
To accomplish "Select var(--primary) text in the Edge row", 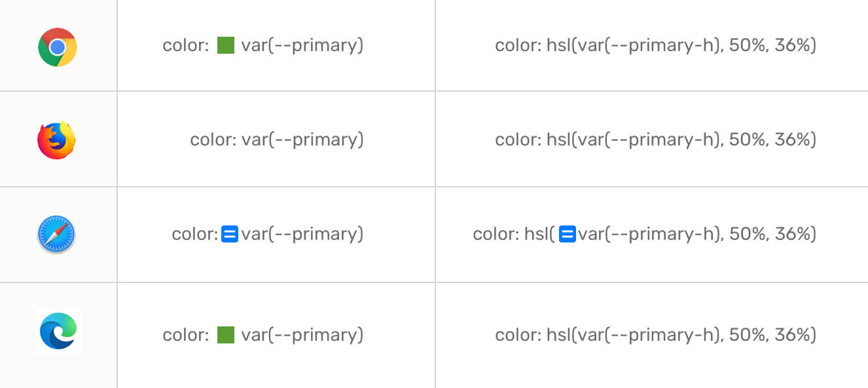I will click(x=302, y=335).
